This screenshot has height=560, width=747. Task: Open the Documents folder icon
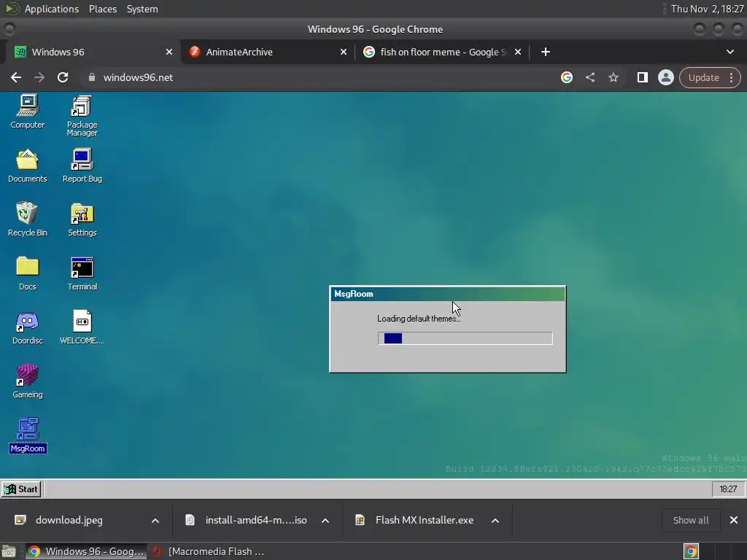[x=27, y=166]
